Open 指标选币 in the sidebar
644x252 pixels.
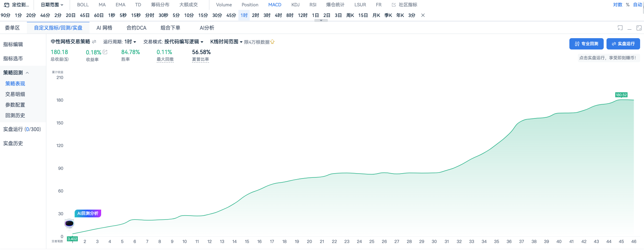[13, 59]
